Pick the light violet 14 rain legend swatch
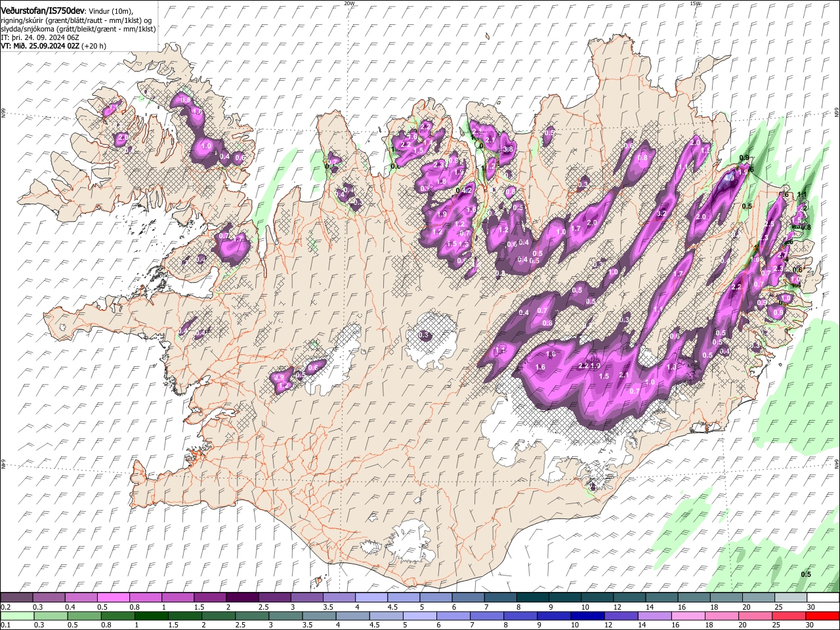The height and width of the screenshot is (630, 840). click(654, 616)
